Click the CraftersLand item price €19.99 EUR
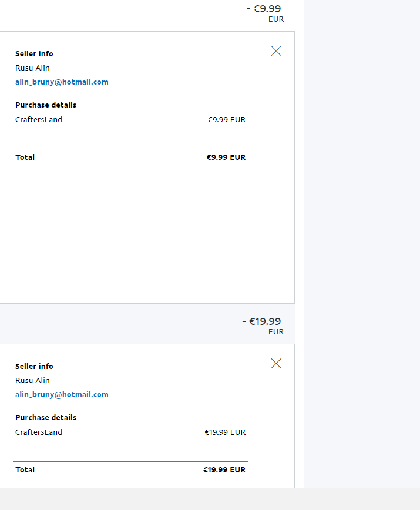Viewport: 420px width, 510px height. tap(225, 432)
